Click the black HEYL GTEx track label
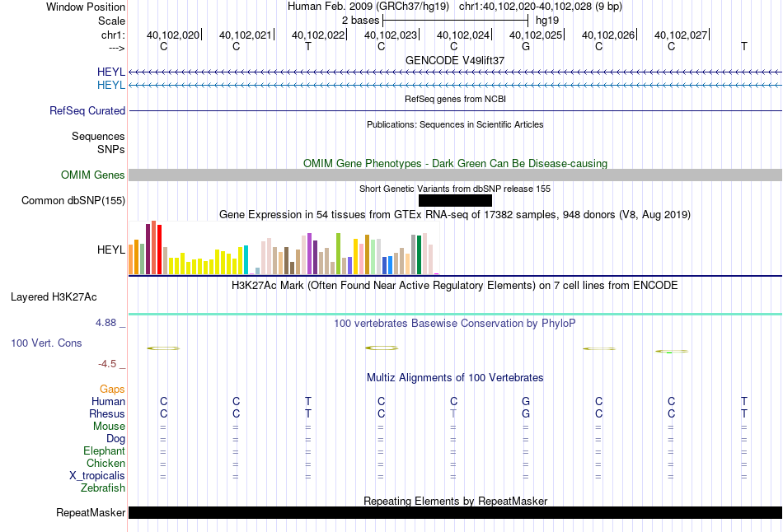 [x=111, y=250]
